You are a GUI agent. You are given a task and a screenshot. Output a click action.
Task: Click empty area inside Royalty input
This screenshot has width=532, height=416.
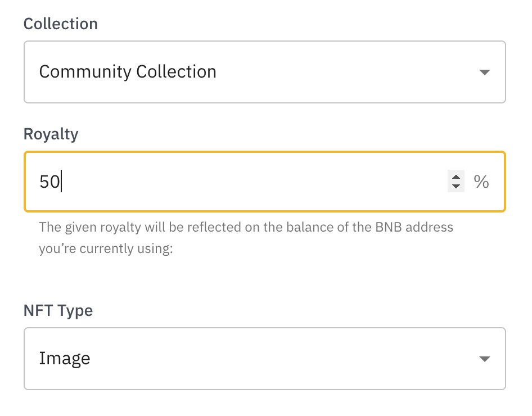(254, 182)
